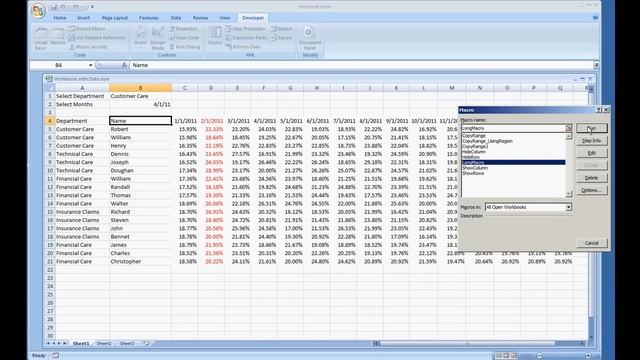640x360 pixels.
Task: Click XML Export
Action: tap(282, 38)
